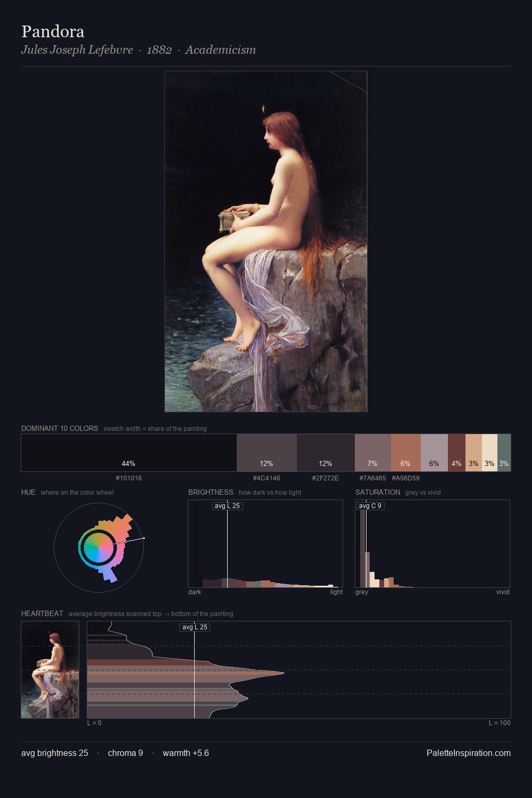Screen dimensions: 532x798
Task: Click the 'grey' axis label
Action: click(x=362, y=592)
